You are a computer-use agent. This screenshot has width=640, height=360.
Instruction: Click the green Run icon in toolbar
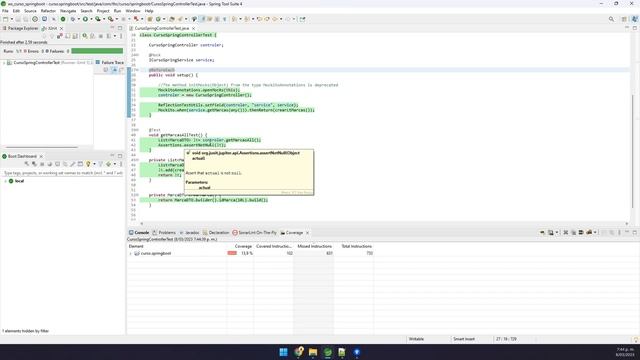click(x=85, y=19)
